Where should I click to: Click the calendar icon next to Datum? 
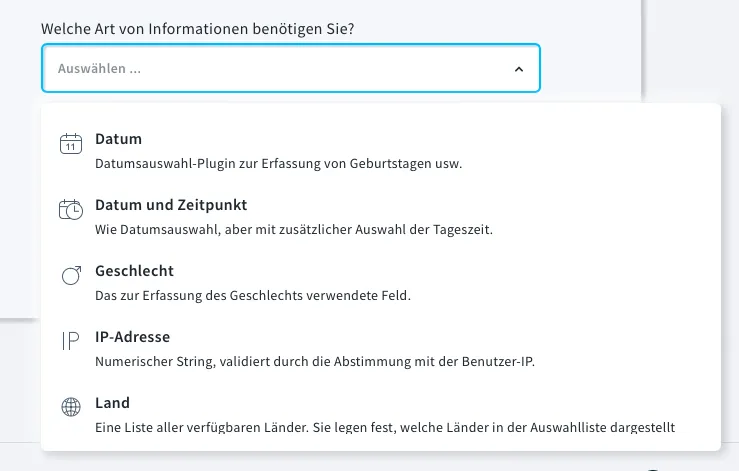coord(71,143)
